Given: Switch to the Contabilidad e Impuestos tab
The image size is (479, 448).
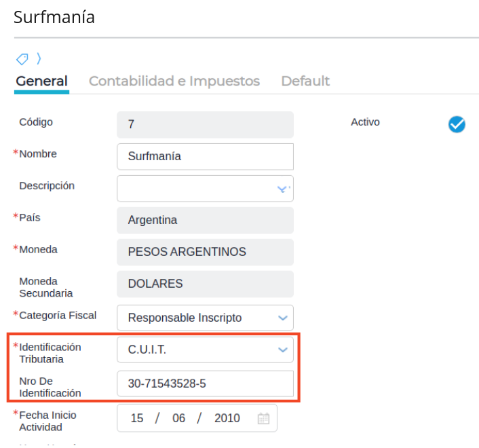Looking at the screenshot, I should click(174, 81).
